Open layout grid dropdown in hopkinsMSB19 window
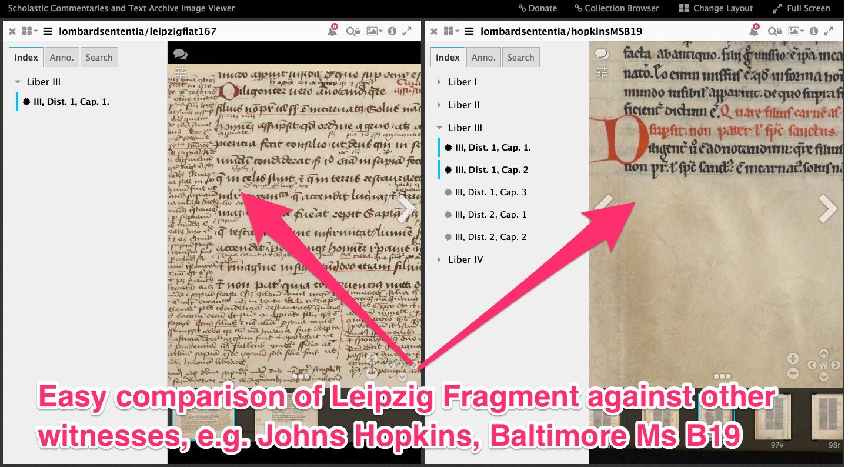Image resolution: width=868 pixels, height=467 pixels. tap(451, 31)
